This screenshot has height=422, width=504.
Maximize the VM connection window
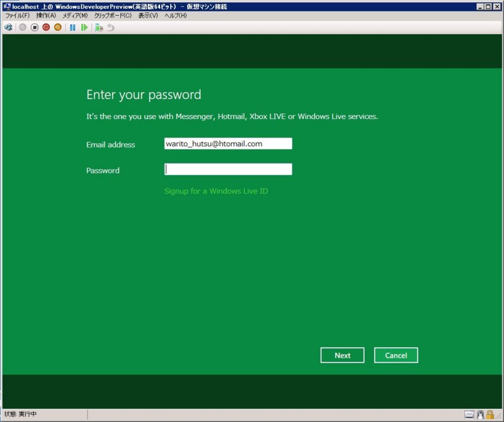(x=488, y=6)
